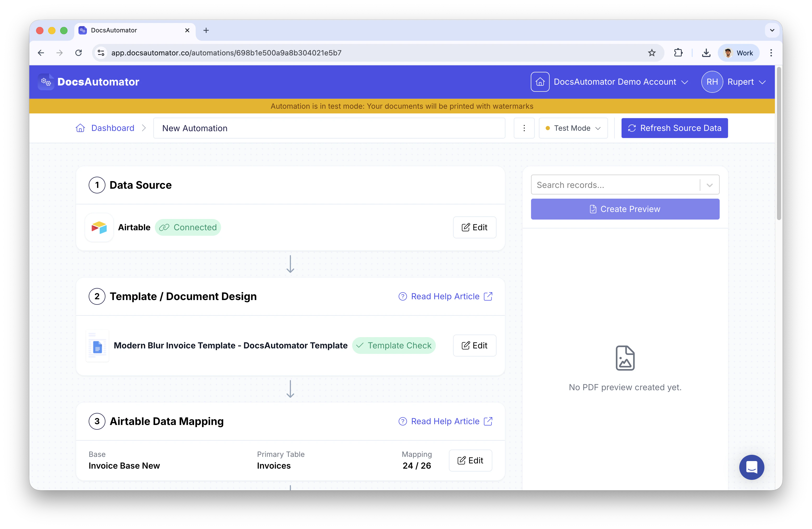Click the 'Data Source' section heading

pyautogui.click(x=140, y=185)
